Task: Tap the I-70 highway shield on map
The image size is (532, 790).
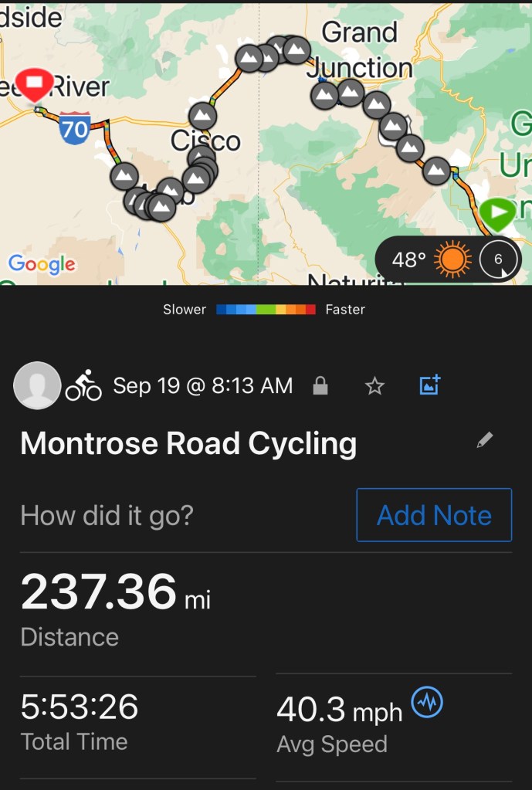Action: (75, 128)
